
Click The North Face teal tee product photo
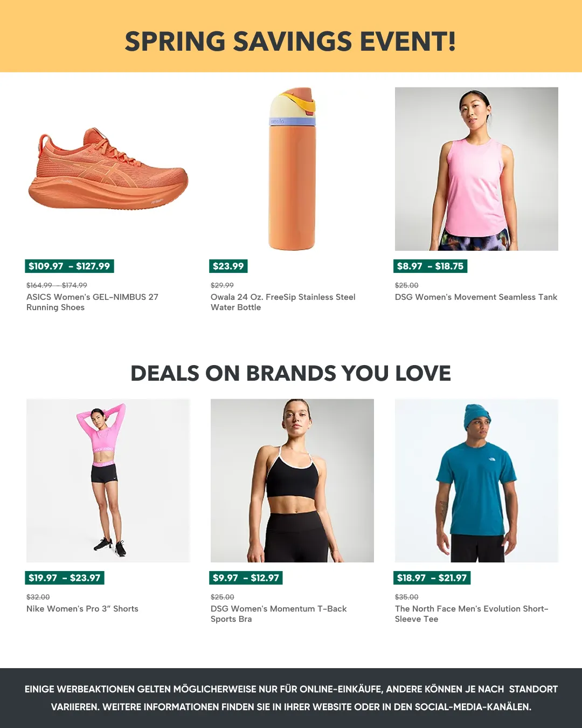(x=476, y=480)
